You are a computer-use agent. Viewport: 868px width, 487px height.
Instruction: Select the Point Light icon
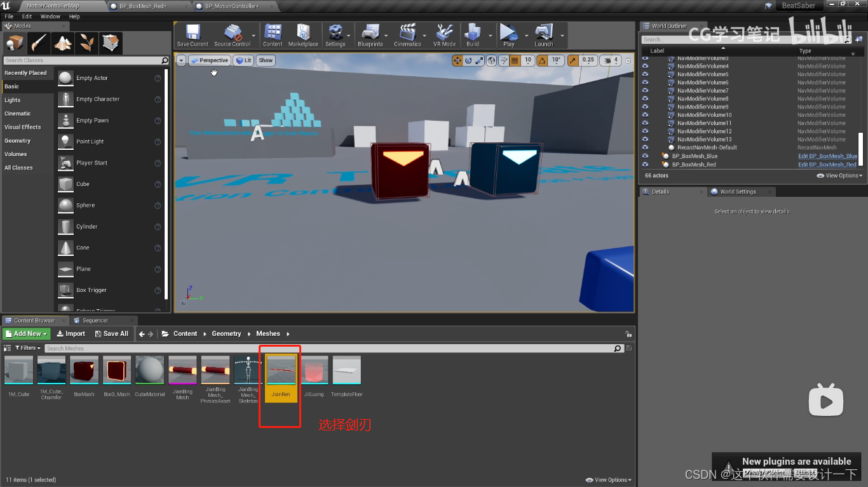point(65,142)
